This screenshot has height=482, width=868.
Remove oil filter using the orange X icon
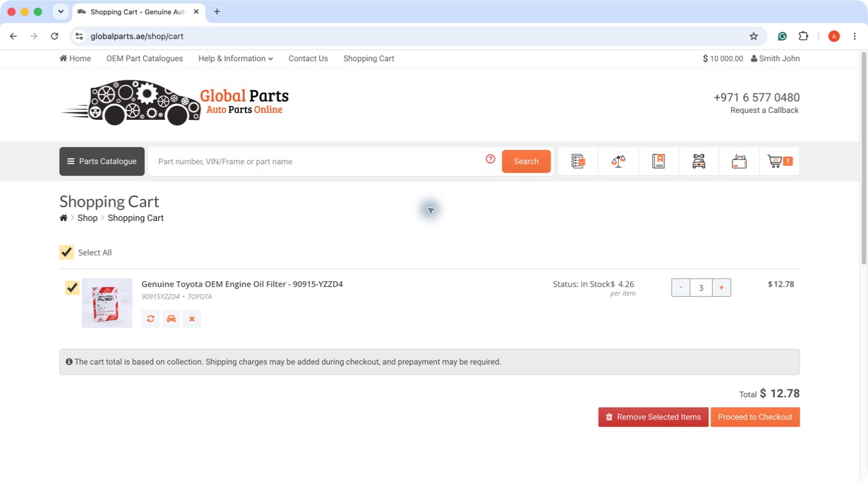tap(192, 319)
